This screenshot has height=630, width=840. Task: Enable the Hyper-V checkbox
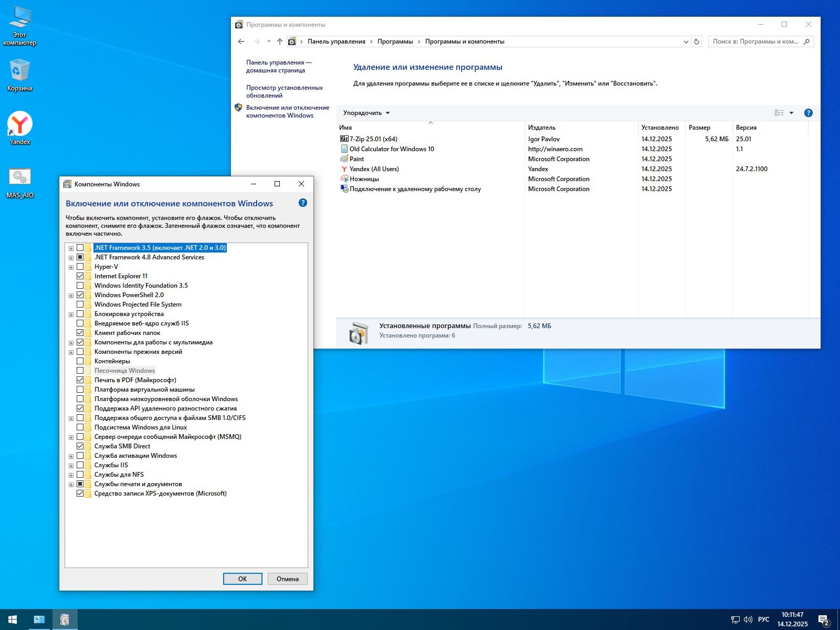[80, 267]
